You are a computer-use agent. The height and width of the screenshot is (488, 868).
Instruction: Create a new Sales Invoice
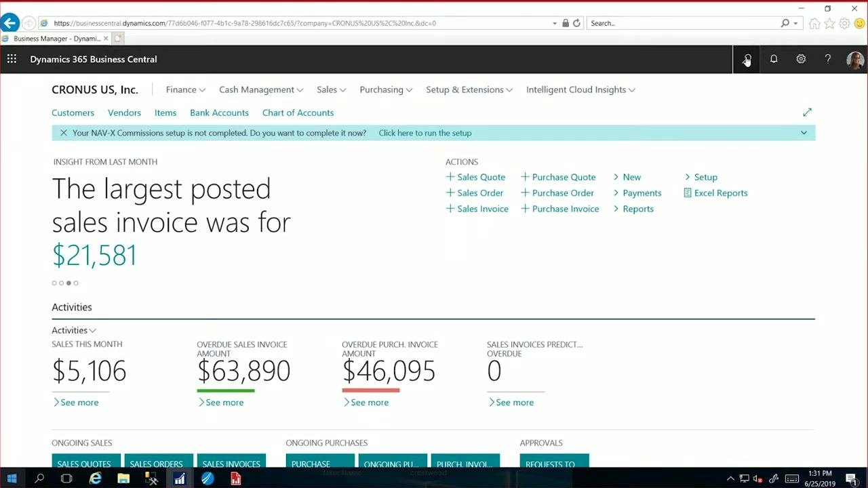pos(477,209)
